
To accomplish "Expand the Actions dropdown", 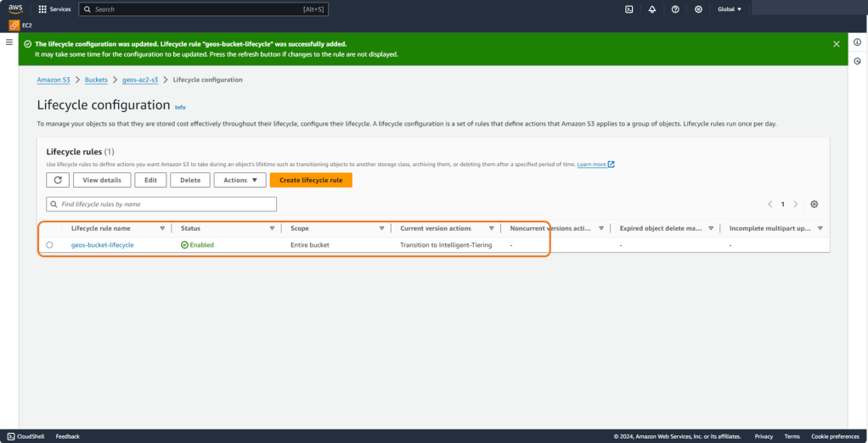I will click(240, 180).
